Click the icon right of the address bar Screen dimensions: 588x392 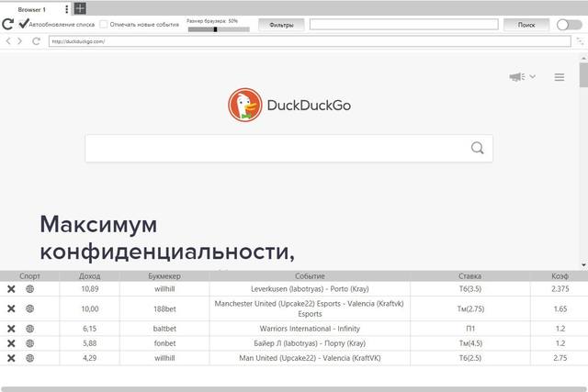click(x=580, y=41)
